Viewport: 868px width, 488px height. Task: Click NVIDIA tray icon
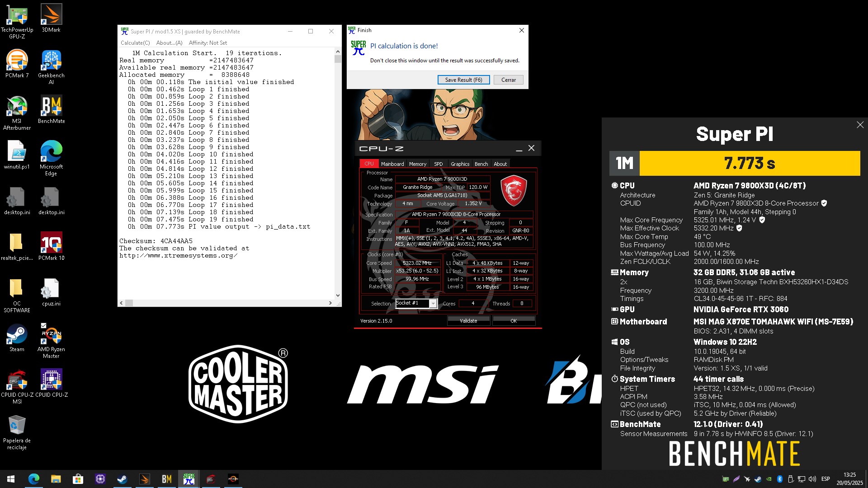(x=769, y=479)
